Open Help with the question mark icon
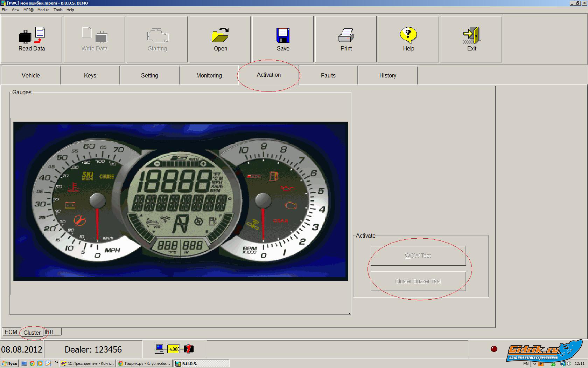 408,39
